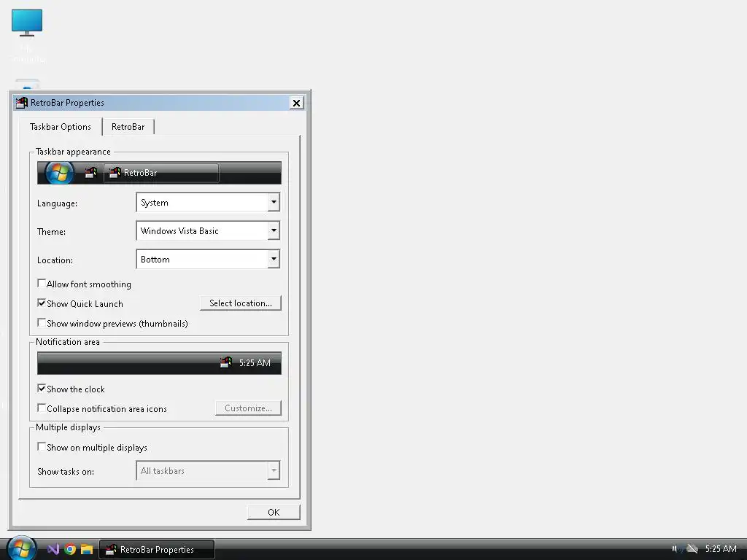
Task: Open the Start orb on the taskbar
Action: [21, 548]
